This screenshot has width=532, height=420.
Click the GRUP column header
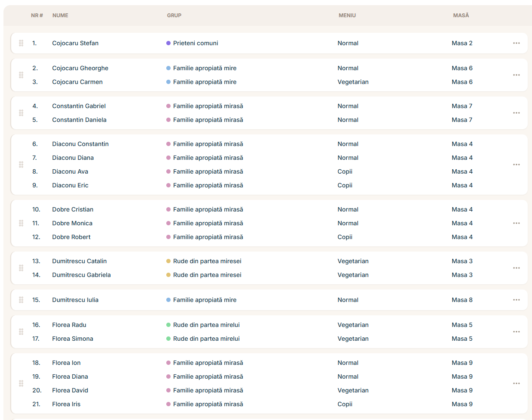[x=174, y=16]
